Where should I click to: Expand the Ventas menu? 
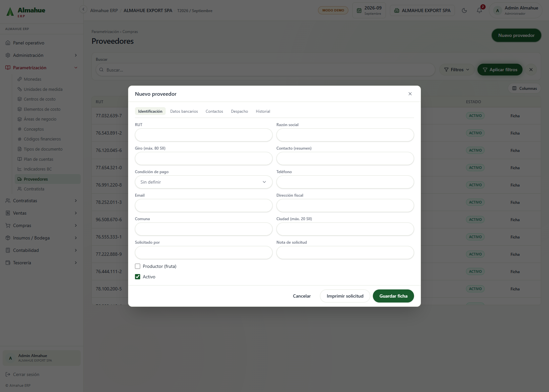[42, 213]
